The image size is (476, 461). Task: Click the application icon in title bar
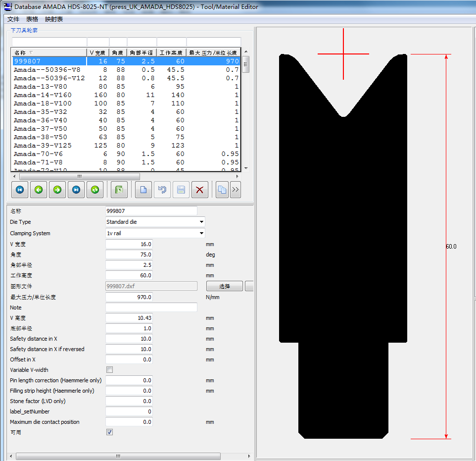point(8,6)
